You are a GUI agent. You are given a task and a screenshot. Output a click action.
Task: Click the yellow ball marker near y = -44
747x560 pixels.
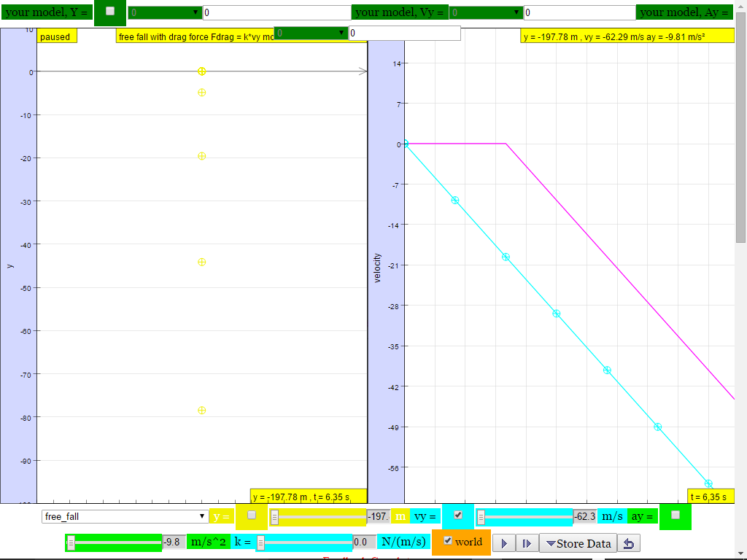(201, 262)
